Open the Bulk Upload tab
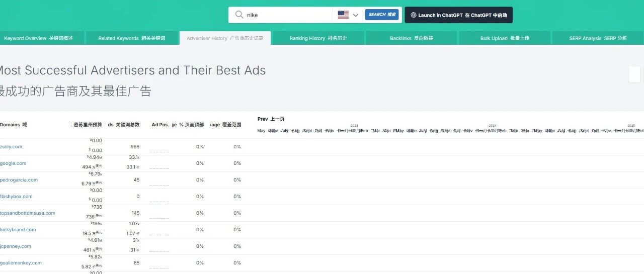This screenshot has width=644, height=274. coord(505,38)
